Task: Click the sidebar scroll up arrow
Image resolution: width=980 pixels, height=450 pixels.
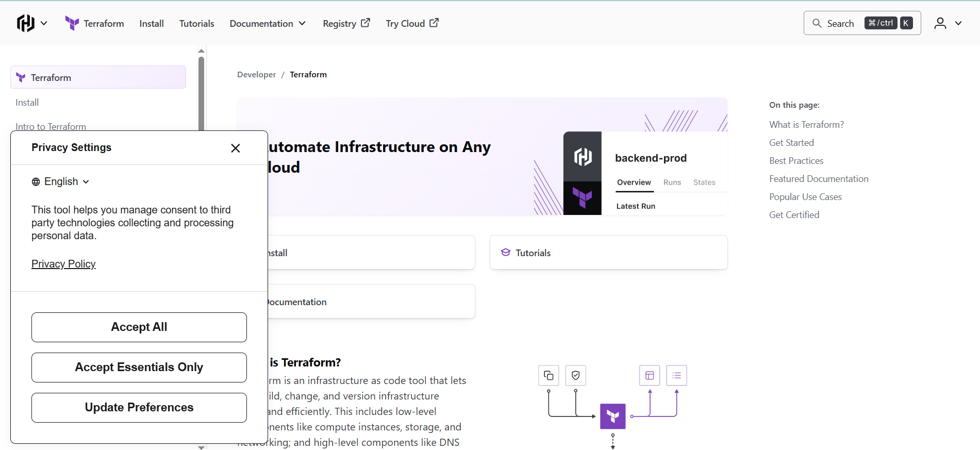Action: [x=202, y=51]
